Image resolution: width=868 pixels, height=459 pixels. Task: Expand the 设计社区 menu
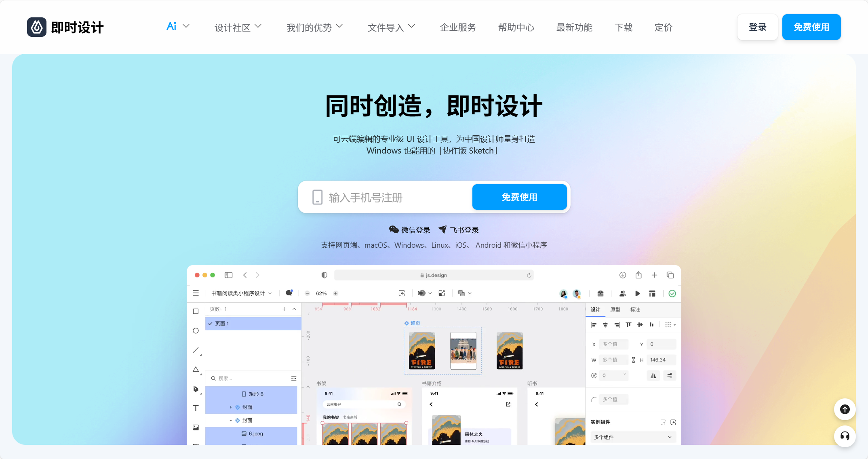(x=238, y=27)
